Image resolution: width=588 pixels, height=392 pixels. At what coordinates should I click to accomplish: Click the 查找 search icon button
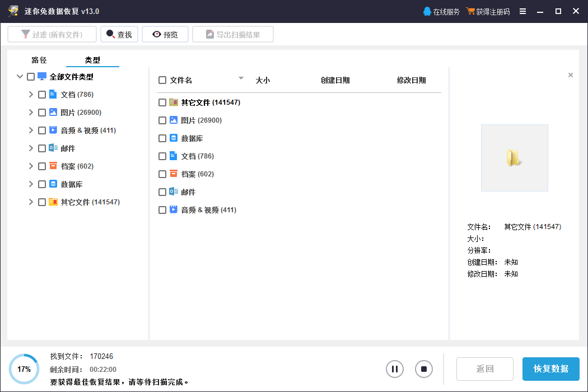click(110, 35)
